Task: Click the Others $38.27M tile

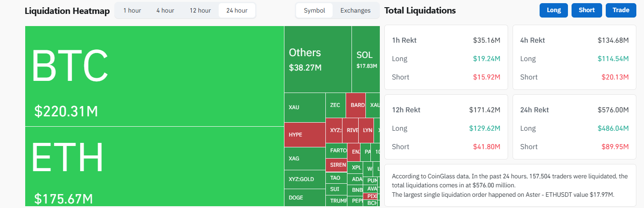Action: click(318, 59)
